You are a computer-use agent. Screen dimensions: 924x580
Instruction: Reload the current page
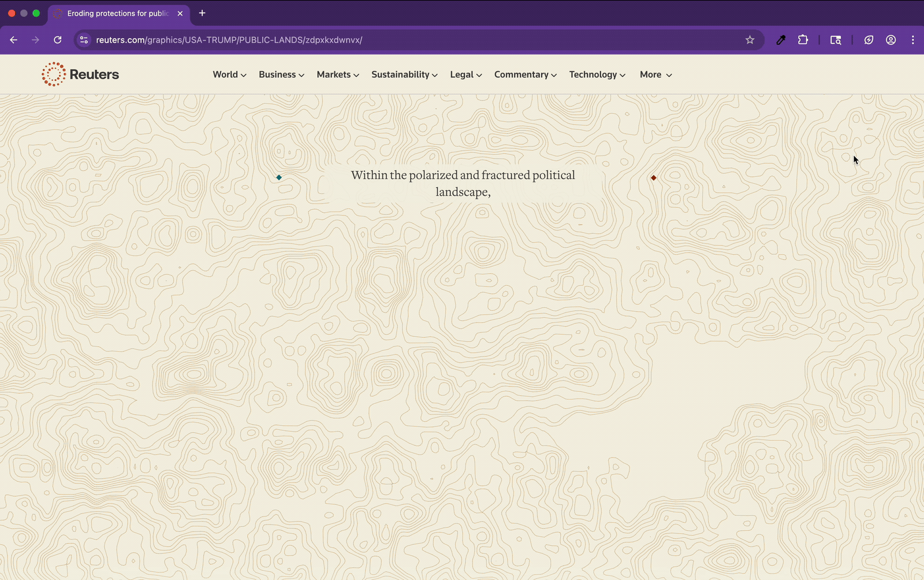(x=58, y=40)
